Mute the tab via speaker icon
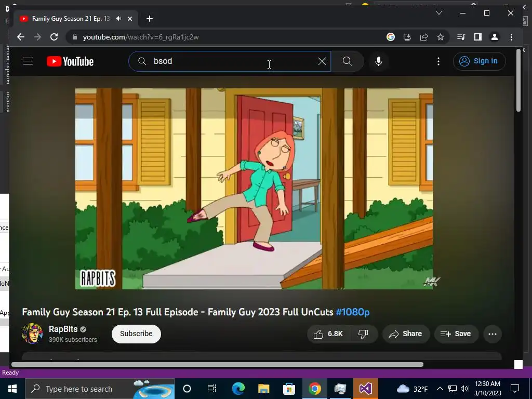Viewport: 532px width, 399px height. click(x=119, y=19)
